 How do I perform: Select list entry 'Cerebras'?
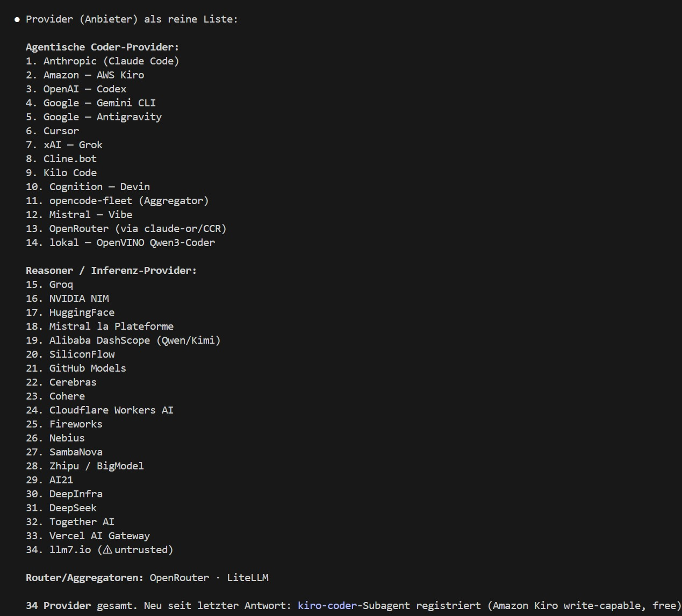(73, 382)
